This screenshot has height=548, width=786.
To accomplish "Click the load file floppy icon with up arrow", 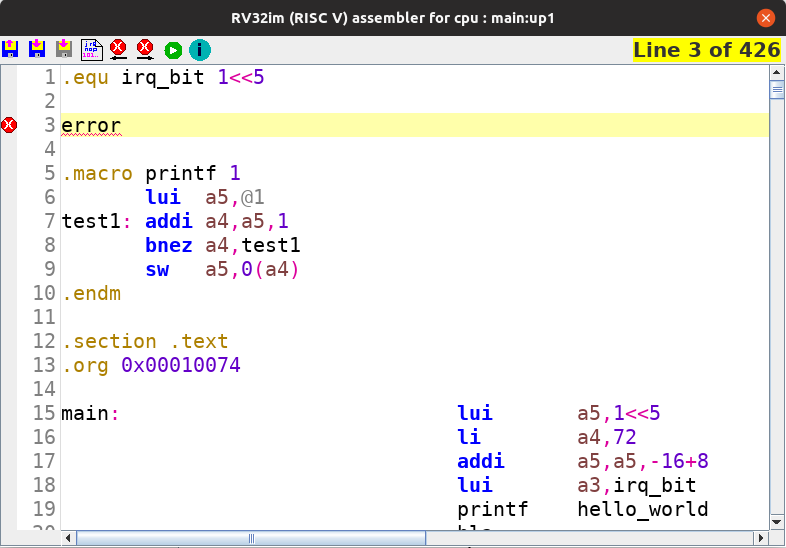I will pos(10,49).
